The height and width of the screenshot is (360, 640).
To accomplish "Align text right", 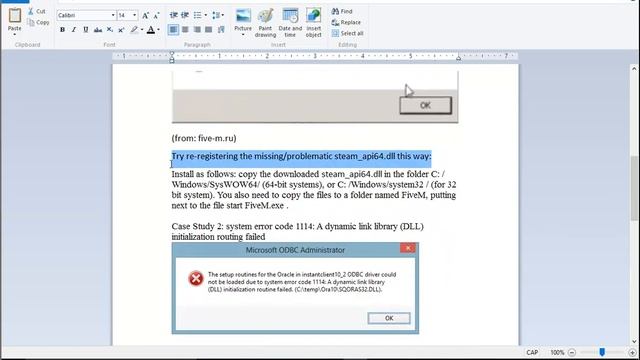I will click(197, 29).
